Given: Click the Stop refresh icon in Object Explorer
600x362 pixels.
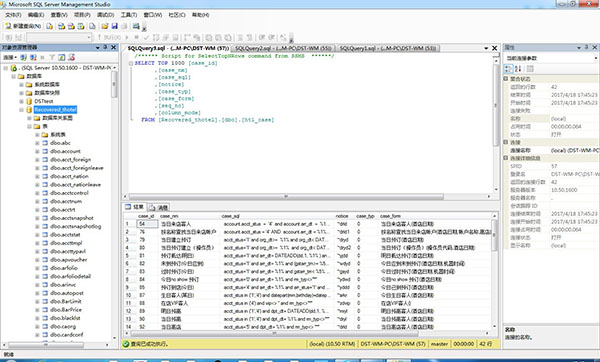Looking at the screenshot, I should click(42, 57).
